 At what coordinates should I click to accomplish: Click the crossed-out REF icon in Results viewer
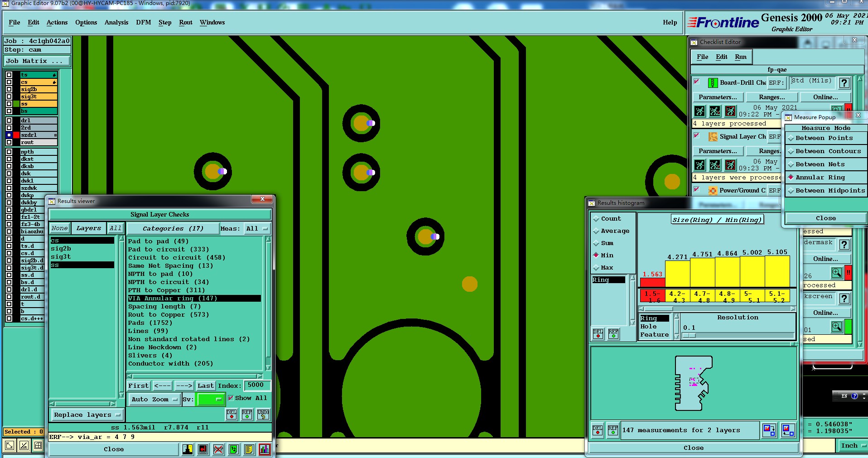click(x=218, y=449)
